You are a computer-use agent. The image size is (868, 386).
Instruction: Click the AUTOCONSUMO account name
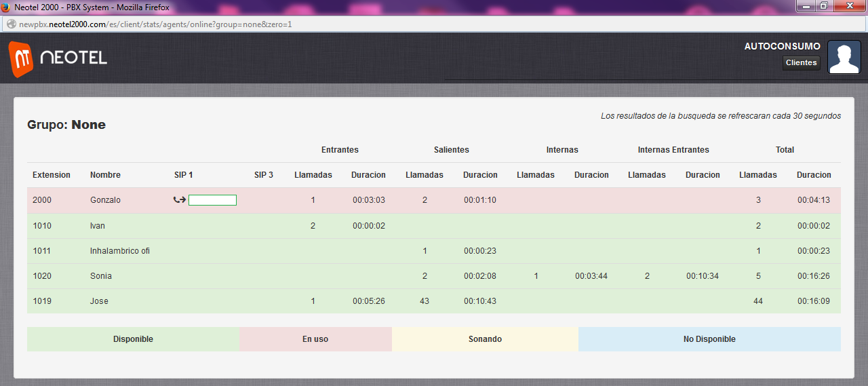782,46
